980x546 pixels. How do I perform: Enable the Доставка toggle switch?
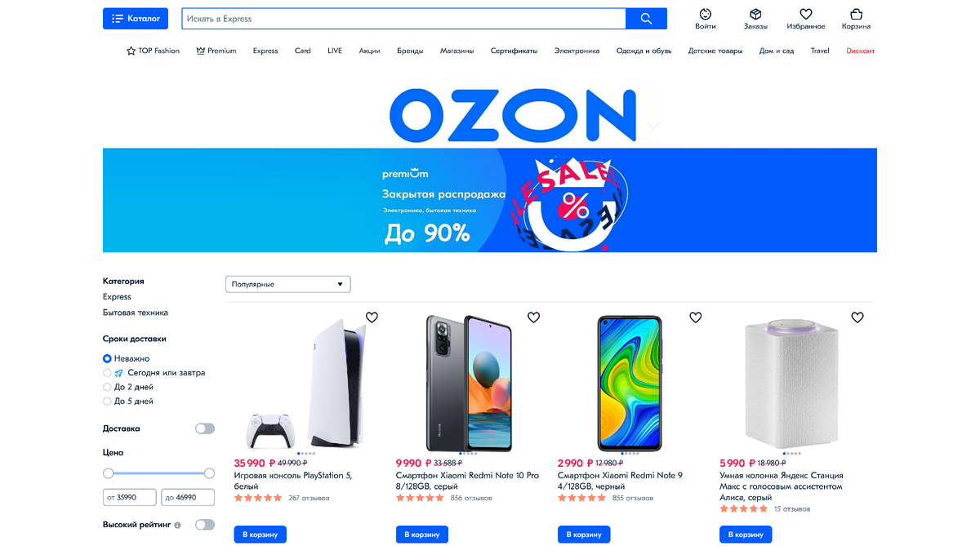(x=205, y=428)
